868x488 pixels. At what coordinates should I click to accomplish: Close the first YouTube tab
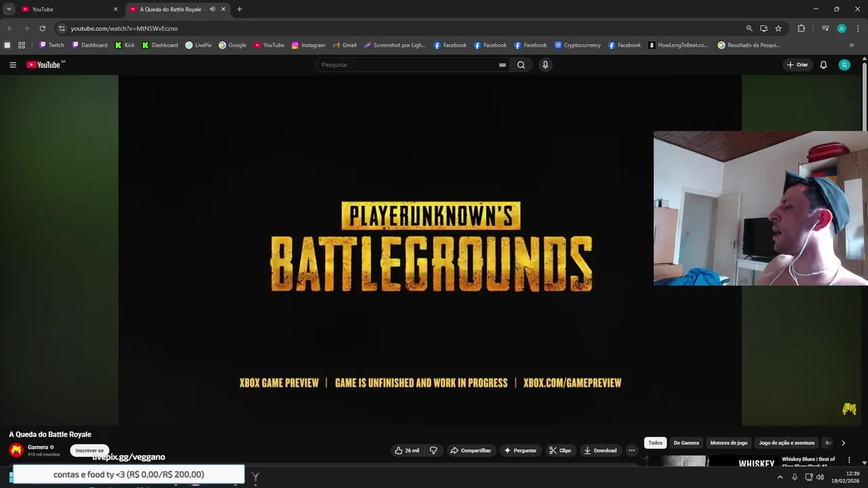point(115,9)
